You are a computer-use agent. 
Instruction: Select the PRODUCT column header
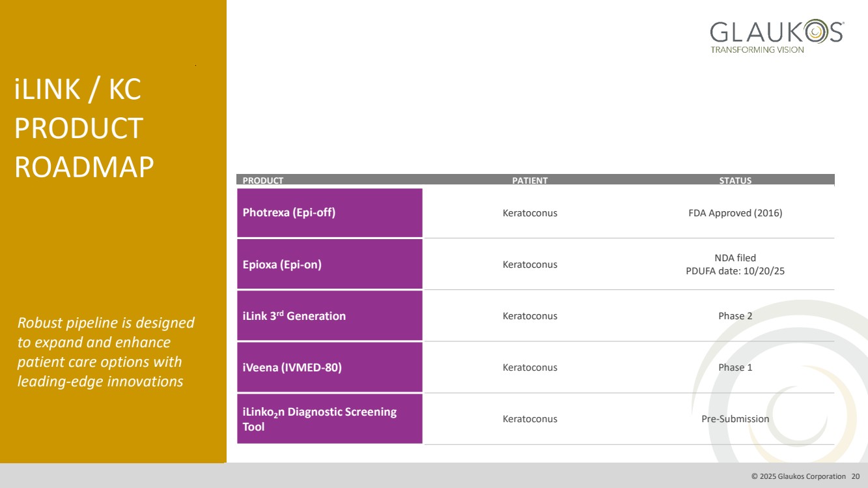[x=263, y=180]
